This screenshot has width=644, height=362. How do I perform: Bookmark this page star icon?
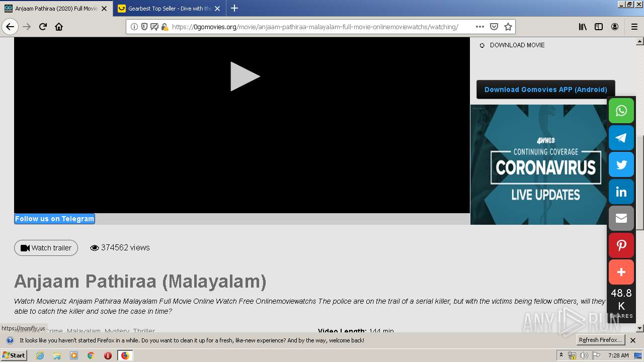click(508, 27)
